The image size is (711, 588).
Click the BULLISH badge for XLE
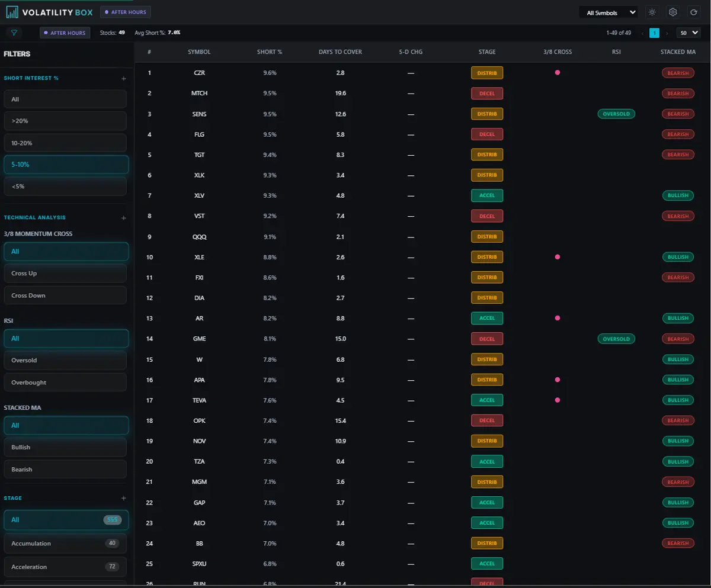coord(678,257)
